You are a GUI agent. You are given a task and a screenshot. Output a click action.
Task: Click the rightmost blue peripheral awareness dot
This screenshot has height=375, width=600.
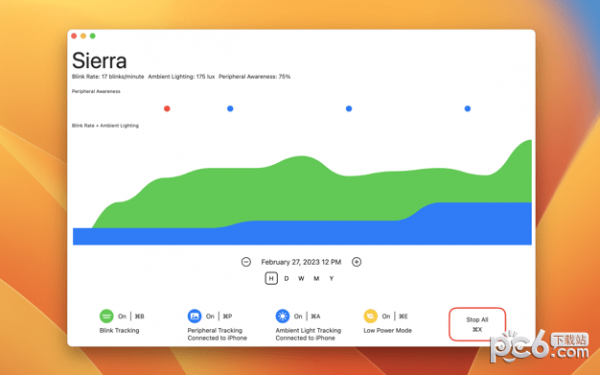pyautogui.click(x=467, y=109)
